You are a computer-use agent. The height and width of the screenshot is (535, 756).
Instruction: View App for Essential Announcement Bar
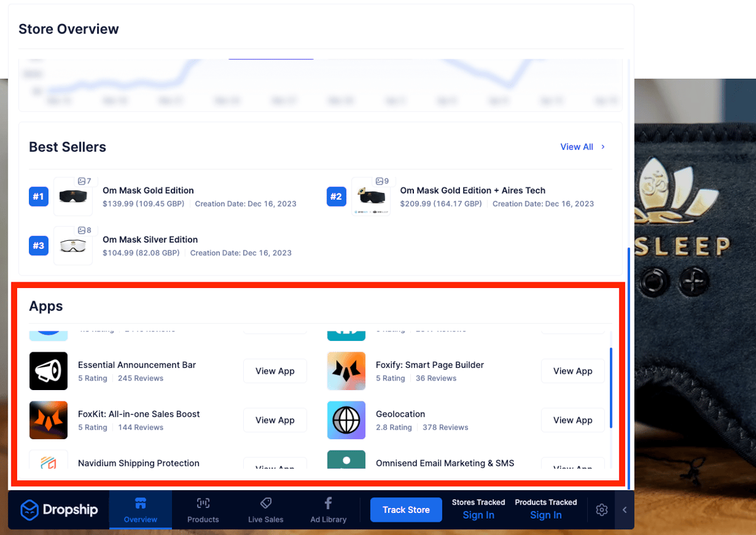point(275,371)
